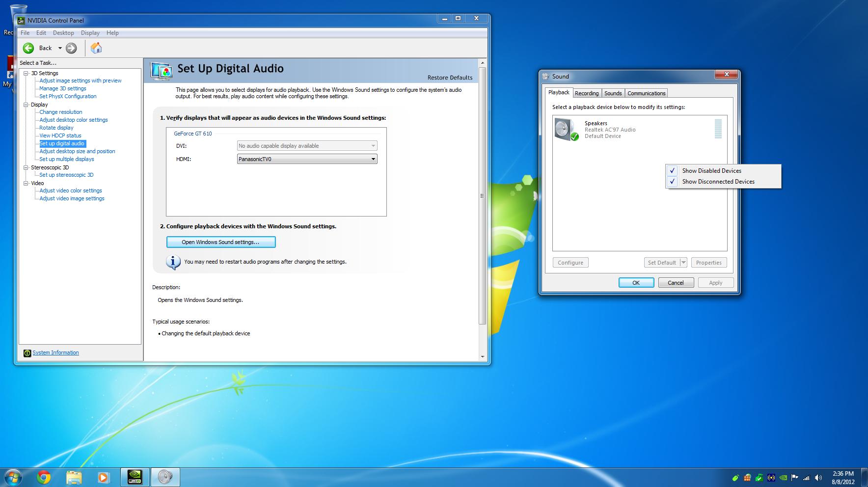Viewport: 868px width, 487px height.
Task: Launch Windows Media Player from taskbar
Action: click(103, 477)
